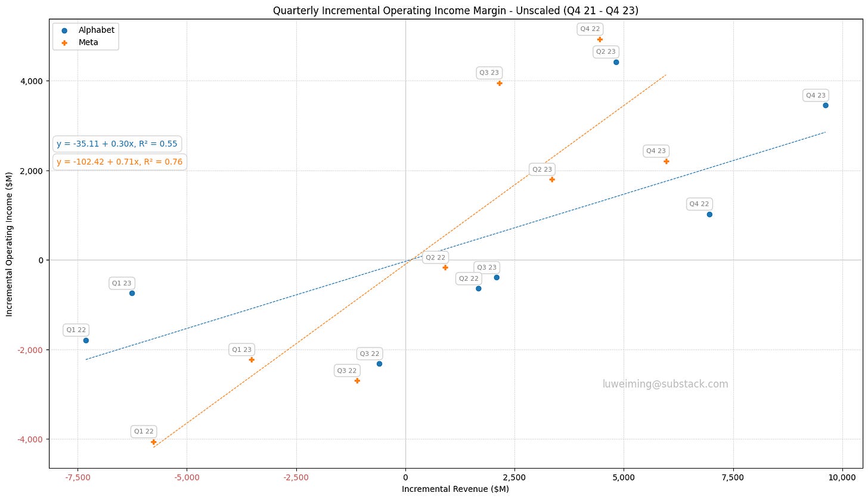Click the 2,500 revenue tick label

point(514,478)
